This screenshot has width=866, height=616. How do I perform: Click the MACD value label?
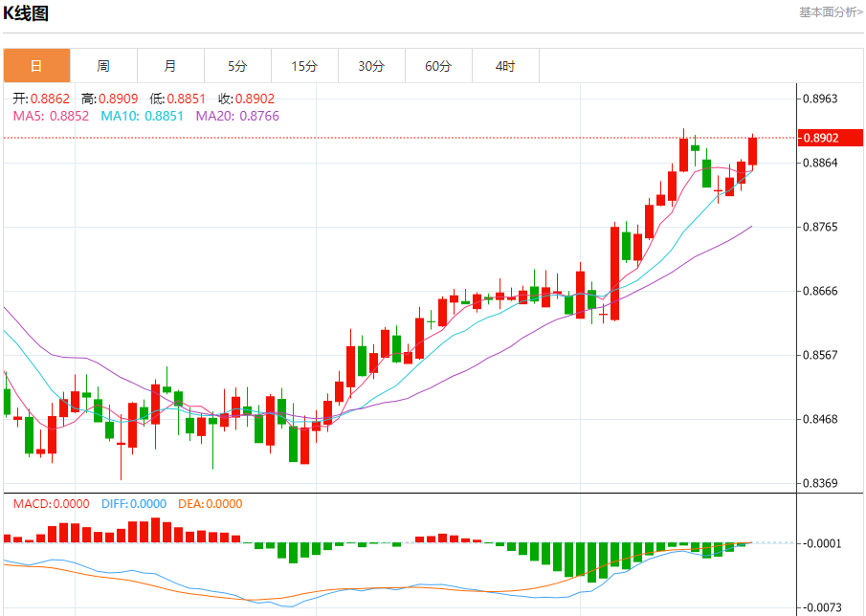(x=51, y=503)
